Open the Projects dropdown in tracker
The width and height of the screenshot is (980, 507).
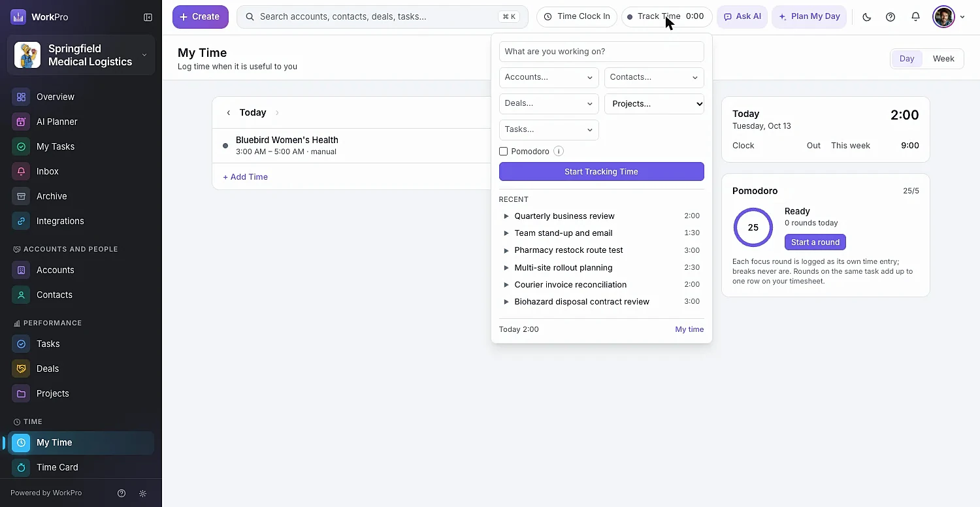654,103
